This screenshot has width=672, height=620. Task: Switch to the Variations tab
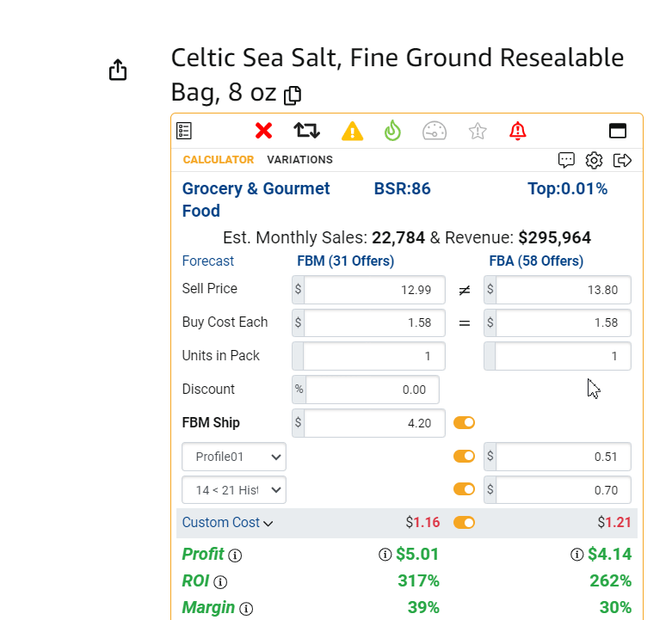[x=299, y=160]
